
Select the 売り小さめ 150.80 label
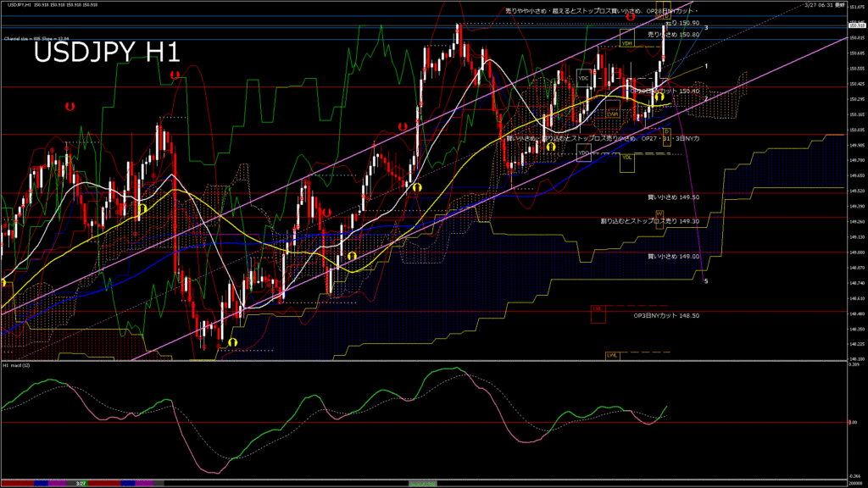[674, 35]
